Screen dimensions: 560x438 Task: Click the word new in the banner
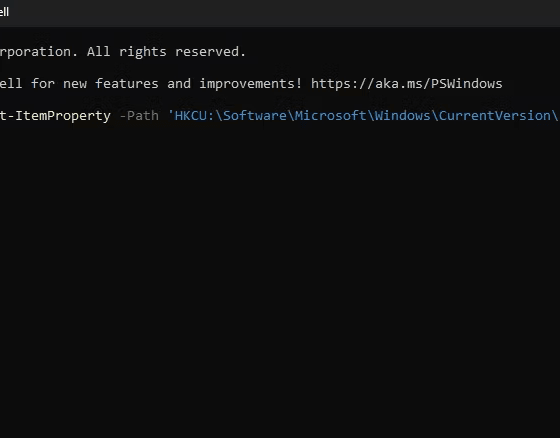click(x=75, y=84)
